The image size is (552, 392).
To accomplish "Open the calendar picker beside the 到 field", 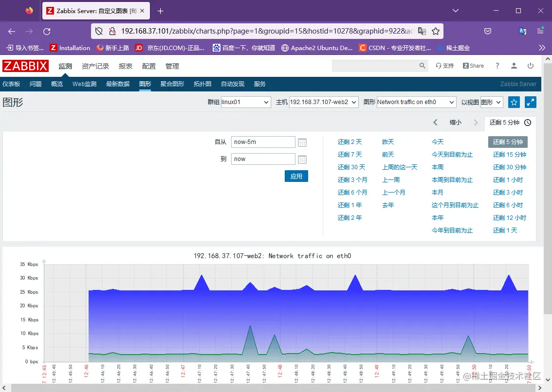I will pos(302,159).
